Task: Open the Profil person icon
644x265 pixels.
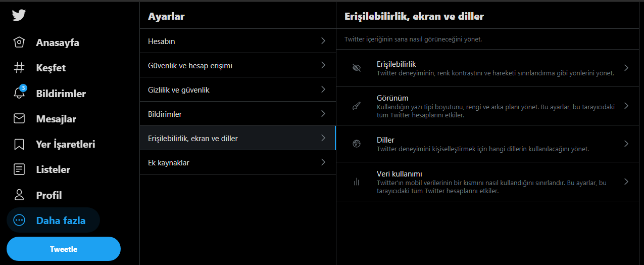Action: (19, 195)
